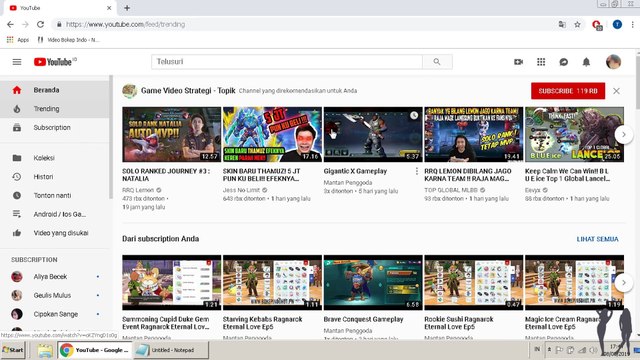Open the hamburger guide menu
Image resolution: width=640 pixels, height=360 pixels.
click(x=17, y=62)
